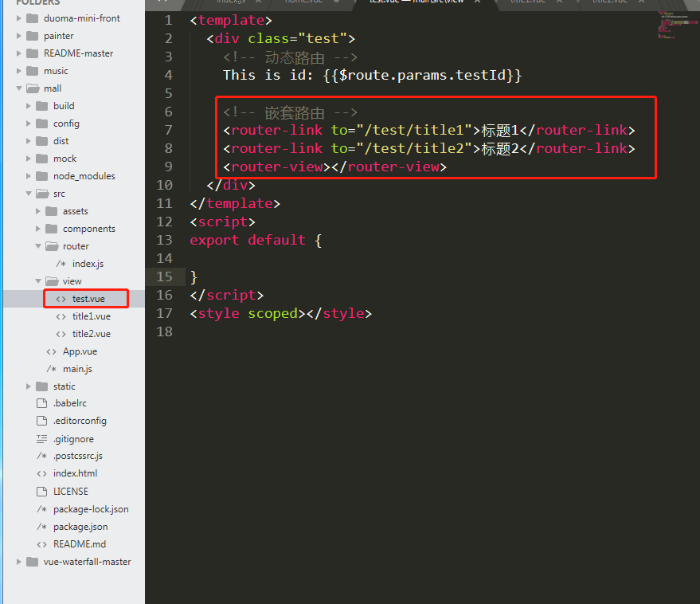Click the file icon beside .babelrc

coord(41,403)
